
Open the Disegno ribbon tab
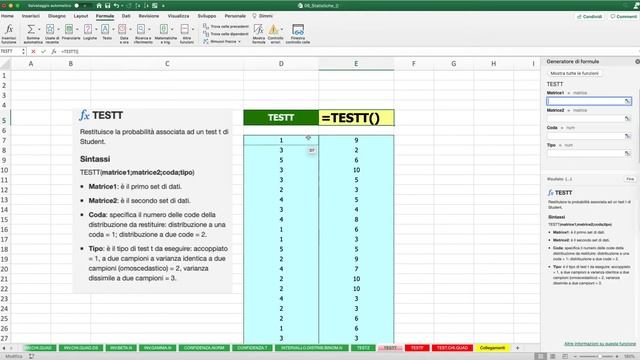tap(57, 16)
